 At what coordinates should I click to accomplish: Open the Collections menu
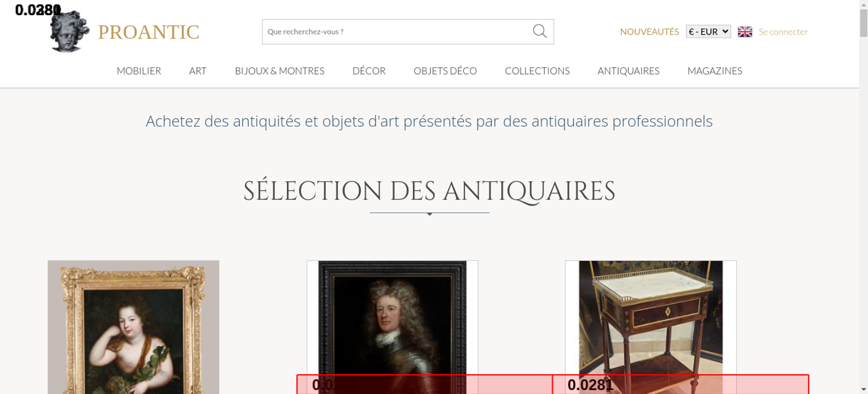click(537, 71)
